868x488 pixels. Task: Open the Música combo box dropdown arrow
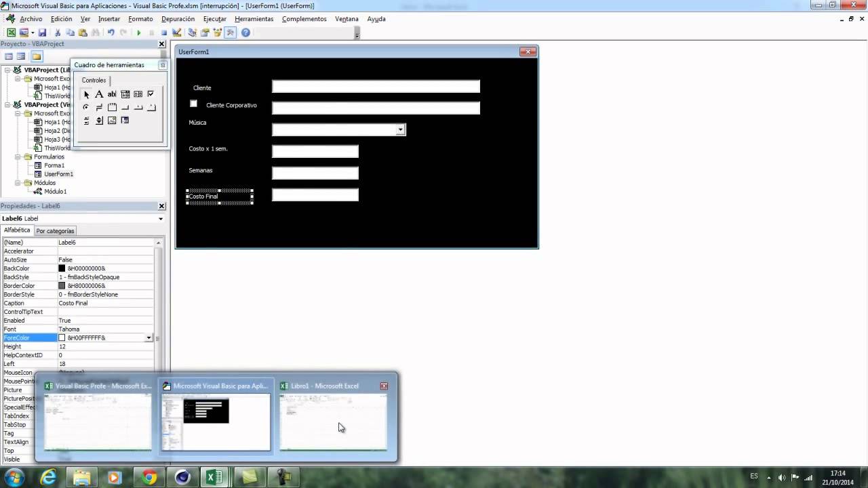click(x=400, y=129)
